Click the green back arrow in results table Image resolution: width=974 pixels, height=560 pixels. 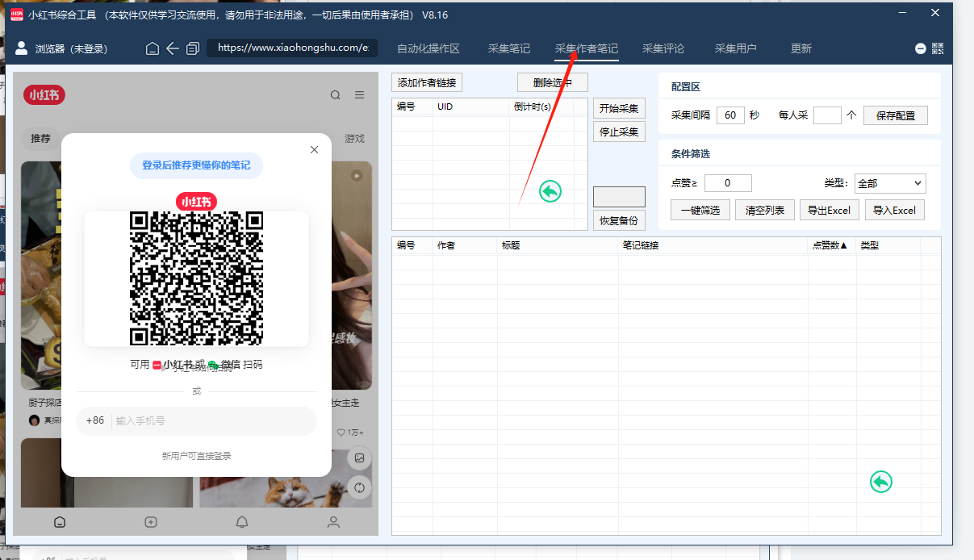click(x=881, y=482)
